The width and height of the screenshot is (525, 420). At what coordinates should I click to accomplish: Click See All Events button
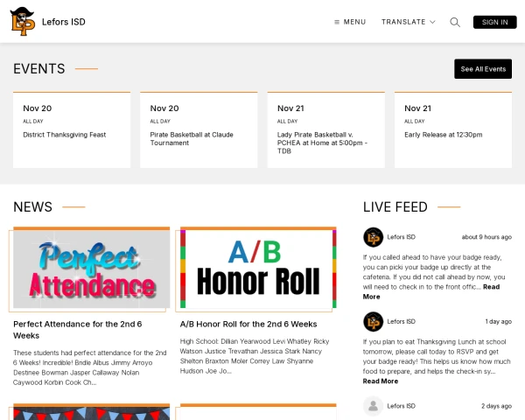click(483, 69)
